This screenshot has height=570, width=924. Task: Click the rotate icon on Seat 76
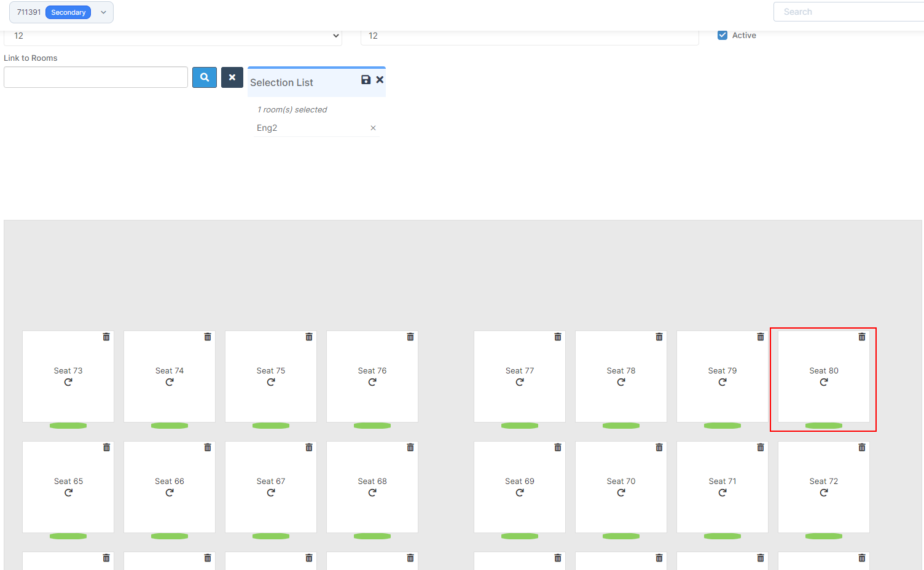coord(372,382)
